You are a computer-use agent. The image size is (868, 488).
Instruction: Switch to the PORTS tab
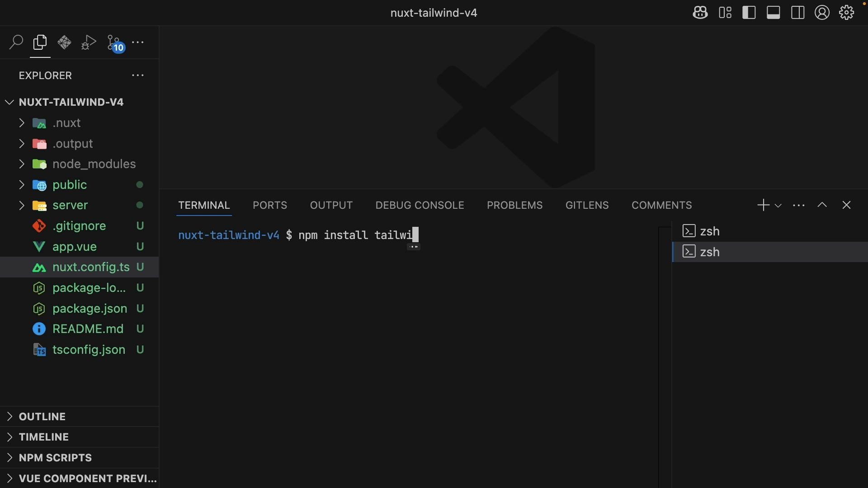tap(270, 205)
